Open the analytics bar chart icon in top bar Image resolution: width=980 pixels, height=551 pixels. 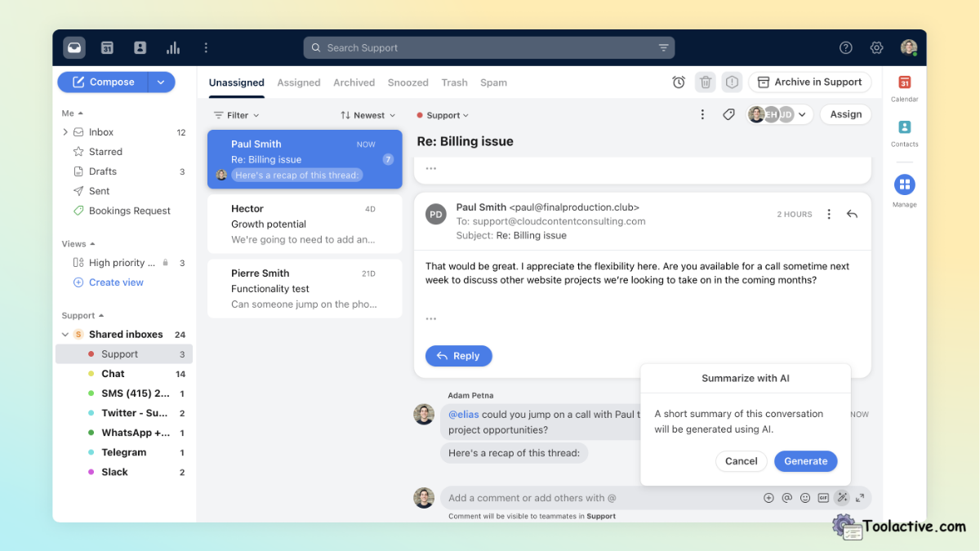click(x=173, y=47)
